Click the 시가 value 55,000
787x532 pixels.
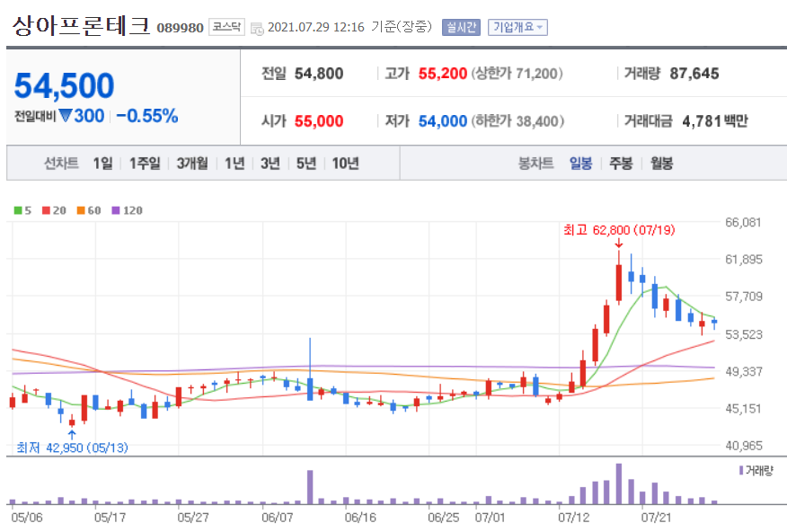pos(319,121)
